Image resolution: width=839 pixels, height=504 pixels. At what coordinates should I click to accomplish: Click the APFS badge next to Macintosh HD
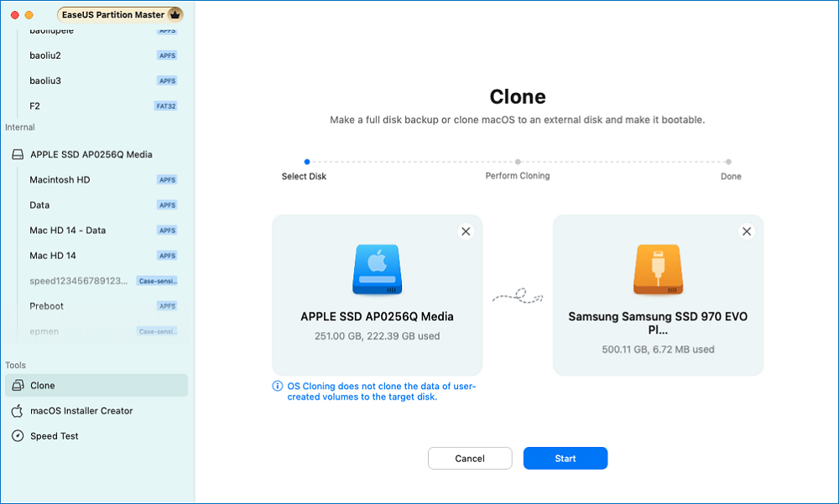(167, 179)
